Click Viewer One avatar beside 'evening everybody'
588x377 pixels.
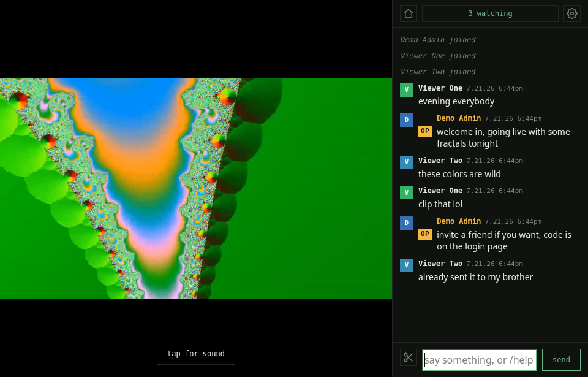[x=407, y=90]
